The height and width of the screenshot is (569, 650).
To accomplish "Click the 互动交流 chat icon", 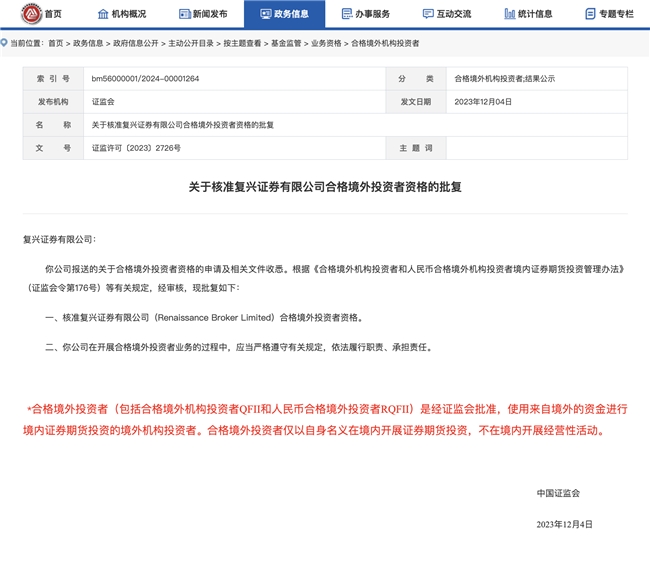I will [428, 14].
